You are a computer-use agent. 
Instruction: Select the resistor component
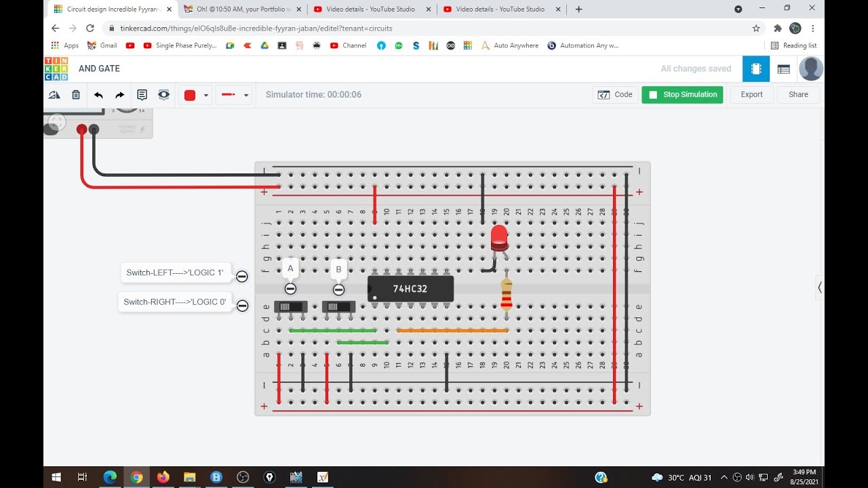(x=507, y=294)
